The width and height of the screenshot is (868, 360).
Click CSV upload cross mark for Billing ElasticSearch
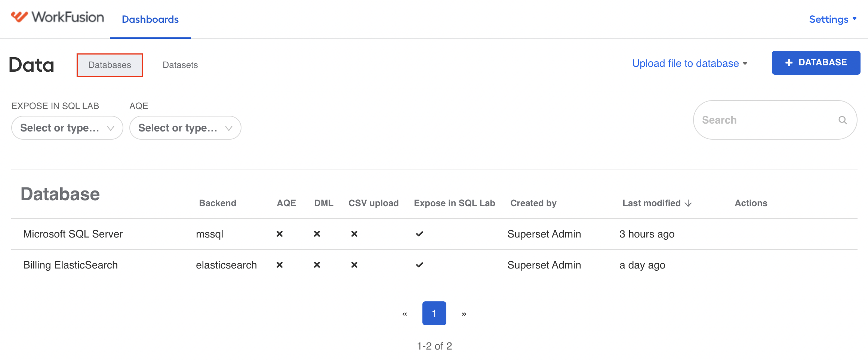click(x=354, y=265)
